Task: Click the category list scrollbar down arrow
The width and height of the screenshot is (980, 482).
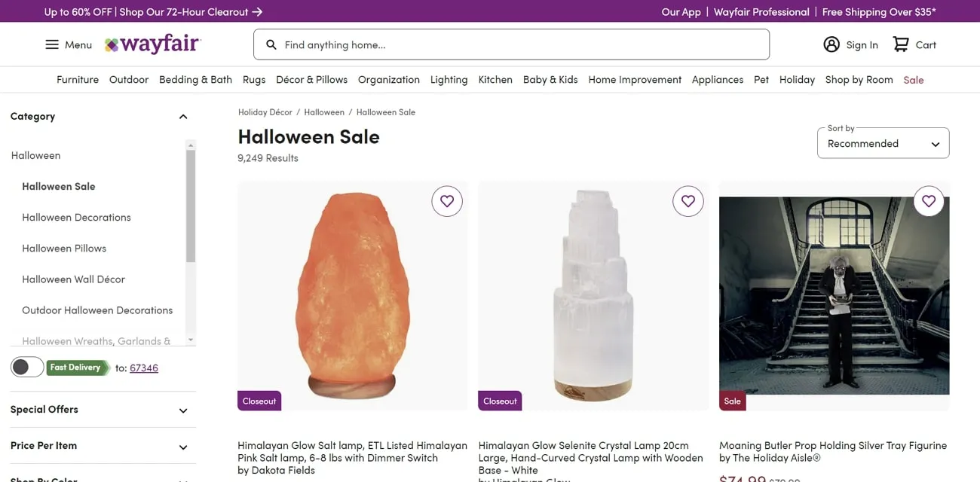Action: click(x=191, y=340)
